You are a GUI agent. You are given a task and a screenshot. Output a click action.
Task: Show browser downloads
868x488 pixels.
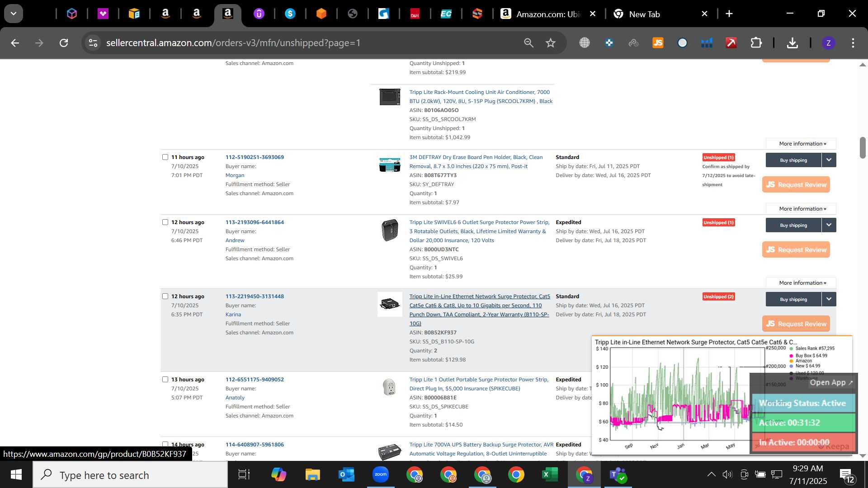792,43
